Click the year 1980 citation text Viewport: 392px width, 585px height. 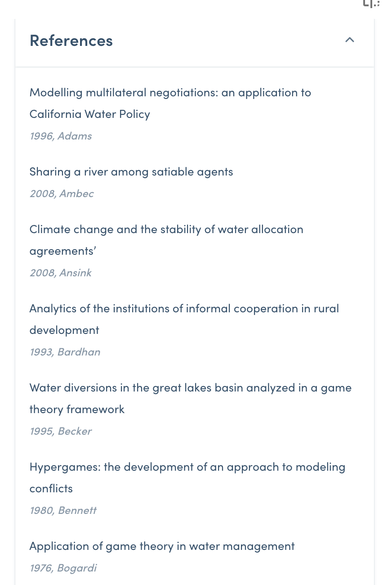coord(40,510)
